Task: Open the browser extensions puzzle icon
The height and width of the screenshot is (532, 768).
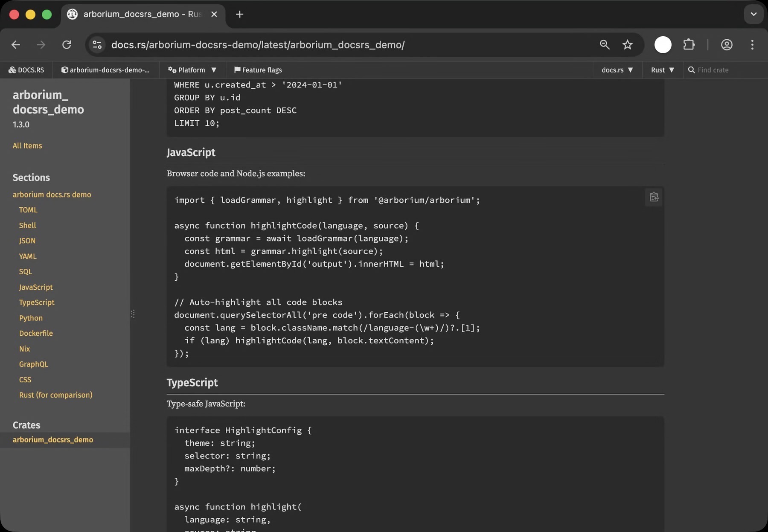Action: click(689, 45)
